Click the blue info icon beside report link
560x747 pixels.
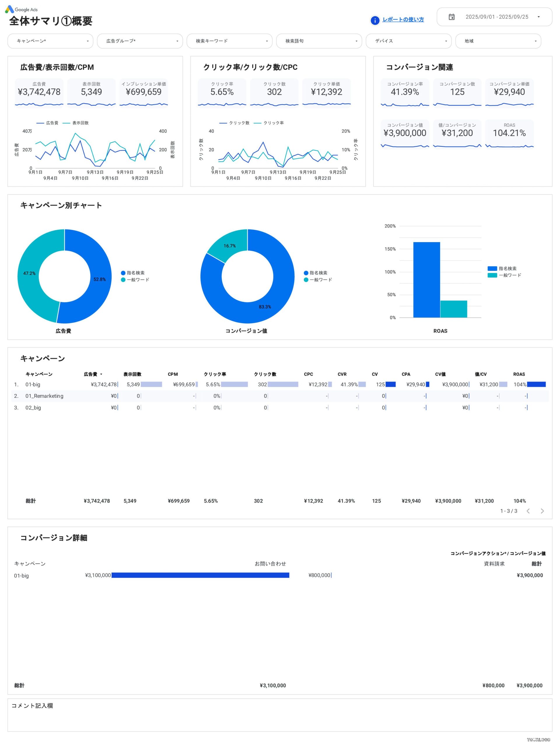[375, 21]
